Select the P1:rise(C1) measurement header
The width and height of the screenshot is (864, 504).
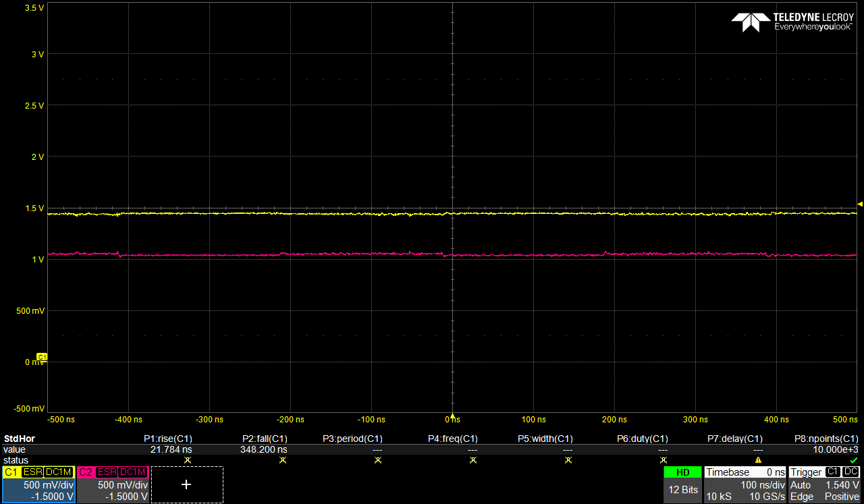[x=168, y=439]
